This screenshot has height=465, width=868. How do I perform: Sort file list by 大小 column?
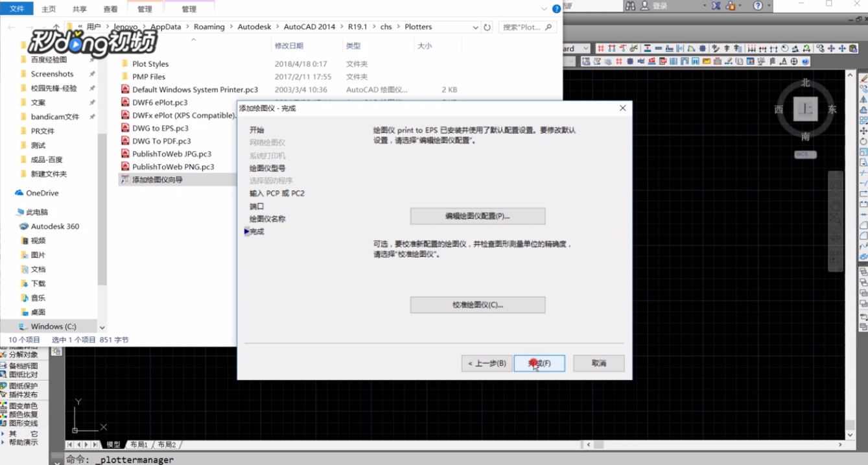point(425,46)
